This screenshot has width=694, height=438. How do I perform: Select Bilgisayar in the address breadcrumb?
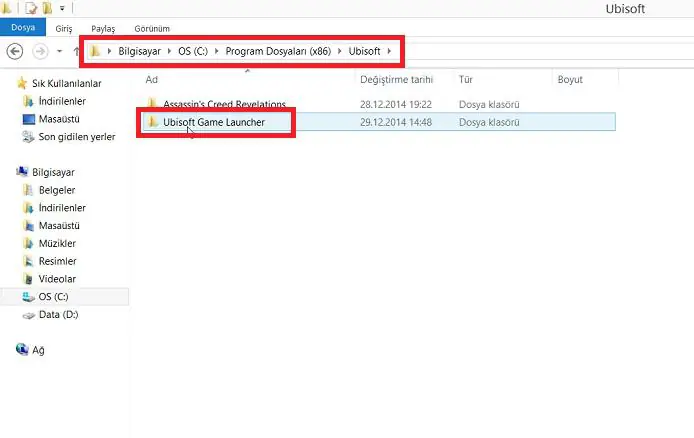[x=139, y=51]
